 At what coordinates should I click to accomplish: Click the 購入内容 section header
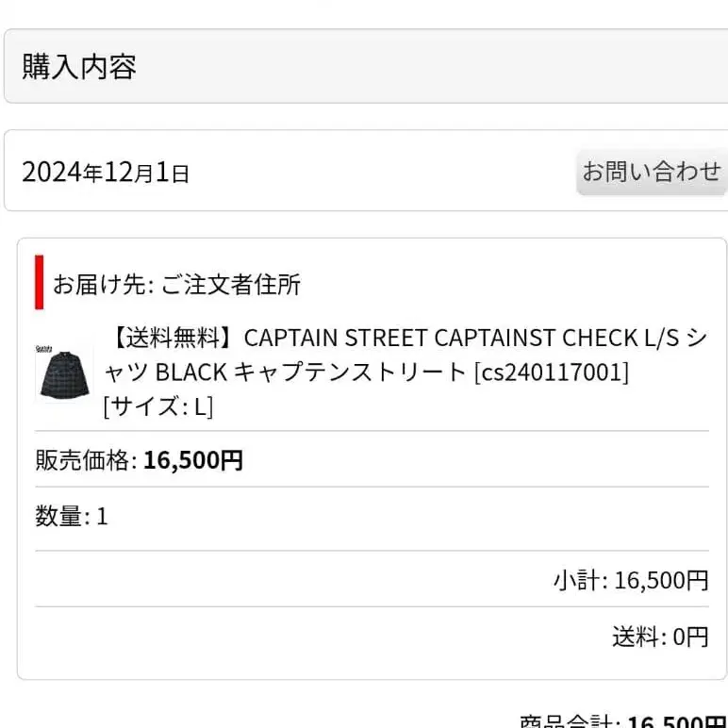(x=79, y=67)
